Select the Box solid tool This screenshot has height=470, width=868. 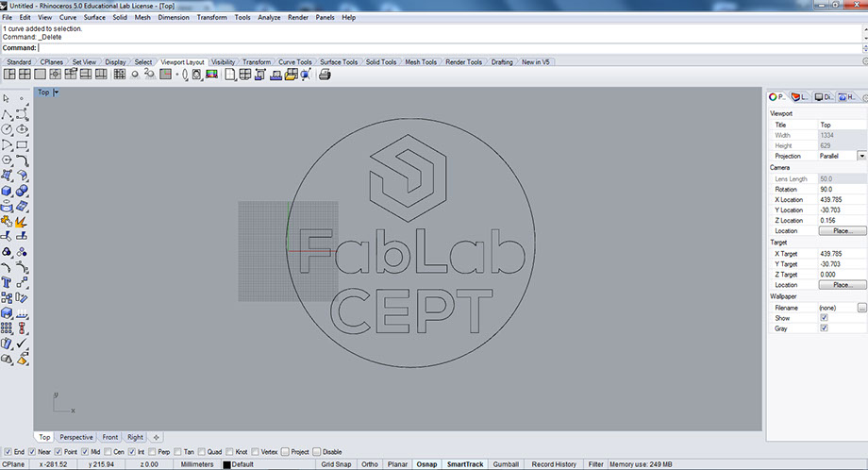click(x=6, y=191)
